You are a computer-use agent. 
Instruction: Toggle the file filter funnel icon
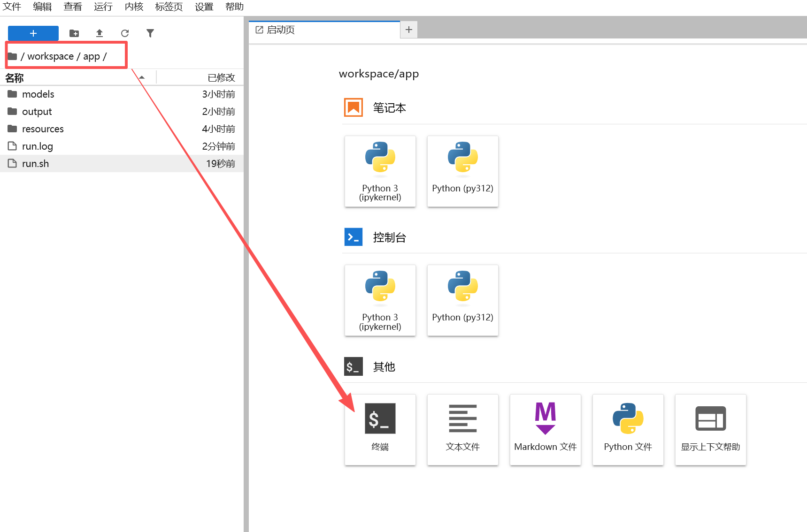pos(150,33)
